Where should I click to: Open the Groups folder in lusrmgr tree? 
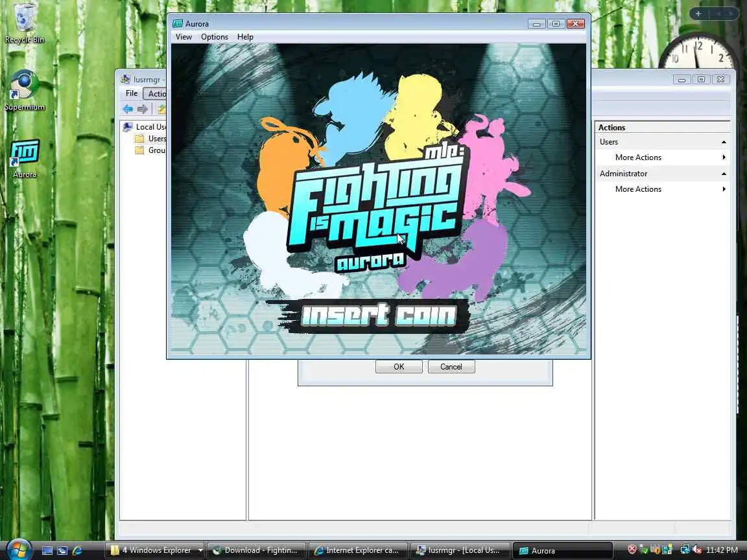pyautogui.click(x=150, y=150)
